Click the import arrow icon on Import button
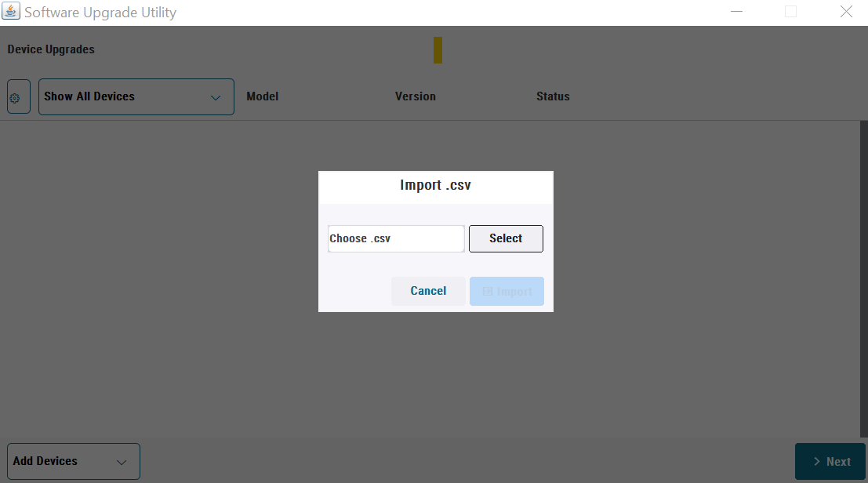 click(x=487, y=292)
